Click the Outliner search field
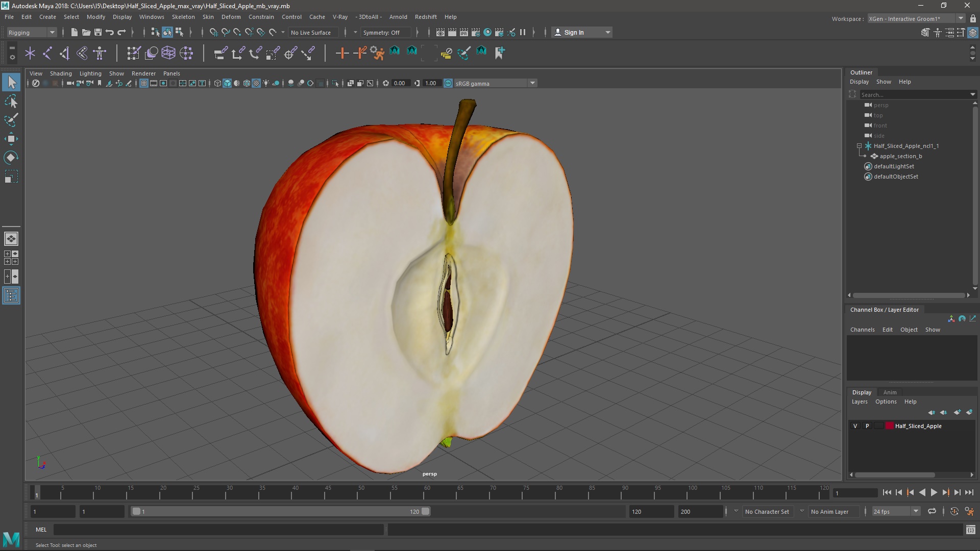The image size is (980, 551). pos(917,94)
